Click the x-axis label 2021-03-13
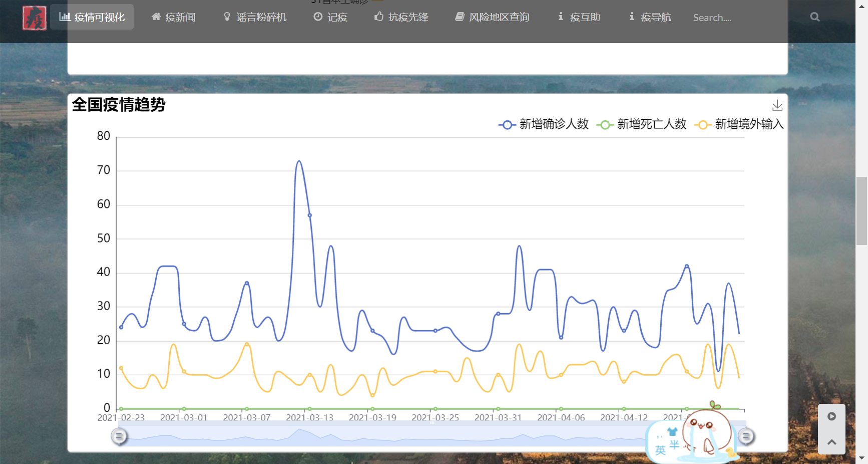This screenshot has width=868, height=464. point(309,418)
